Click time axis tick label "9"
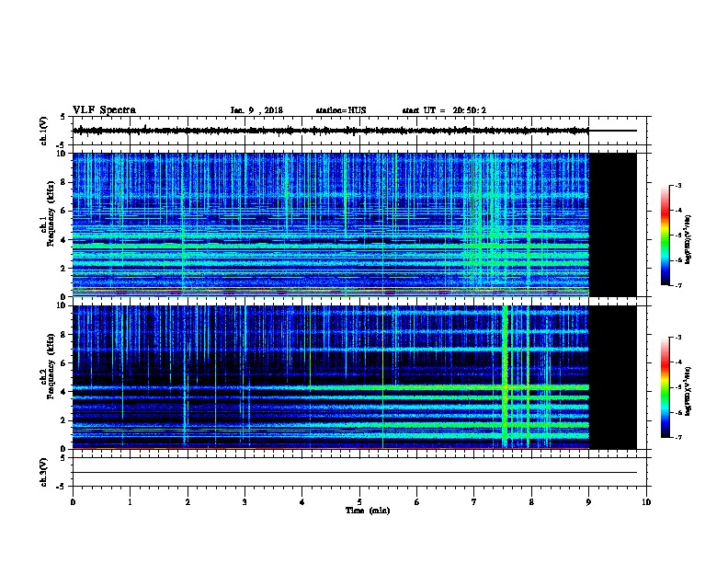Screen dimensions: 728x563 tap(588, 501)
